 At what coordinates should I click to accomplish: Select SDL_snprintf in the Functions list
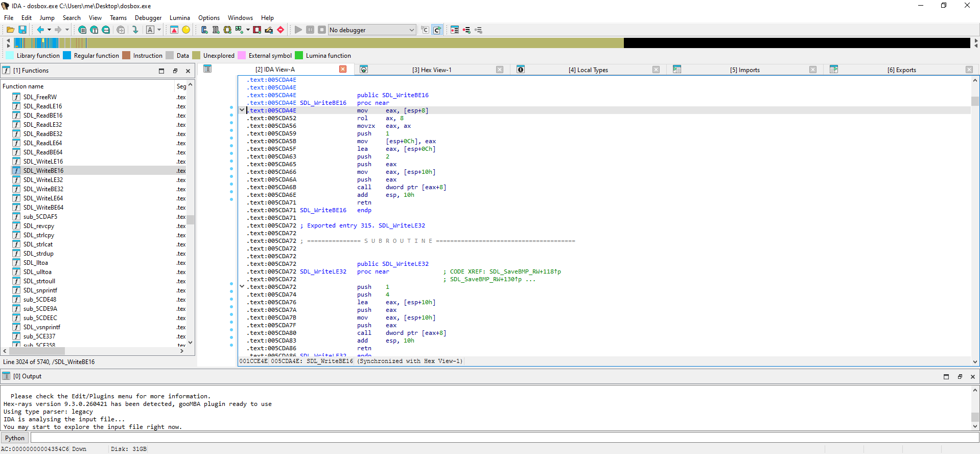[x=40, y=290]
